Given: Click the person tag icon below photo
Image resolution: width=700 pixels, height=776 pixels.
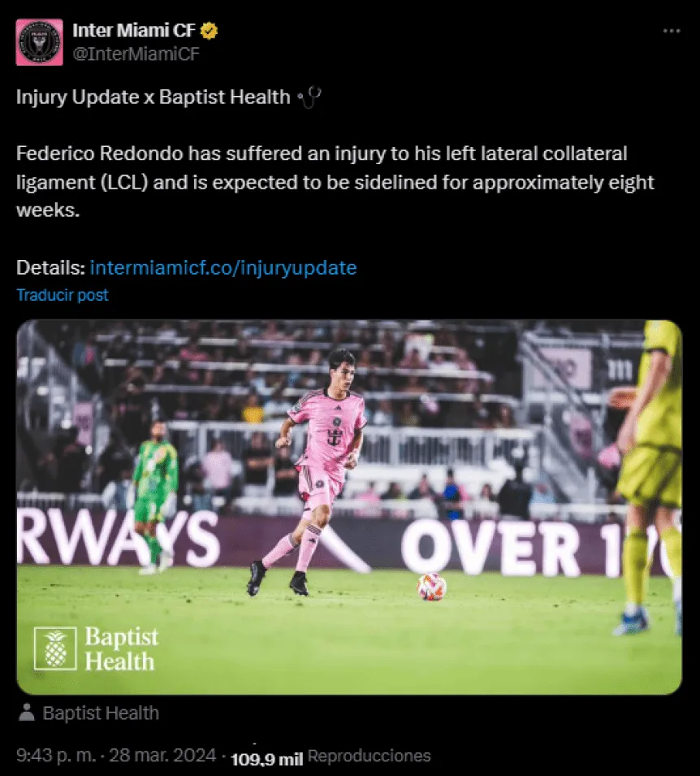Looking at the screenshot, I should (x=27, y=713).
